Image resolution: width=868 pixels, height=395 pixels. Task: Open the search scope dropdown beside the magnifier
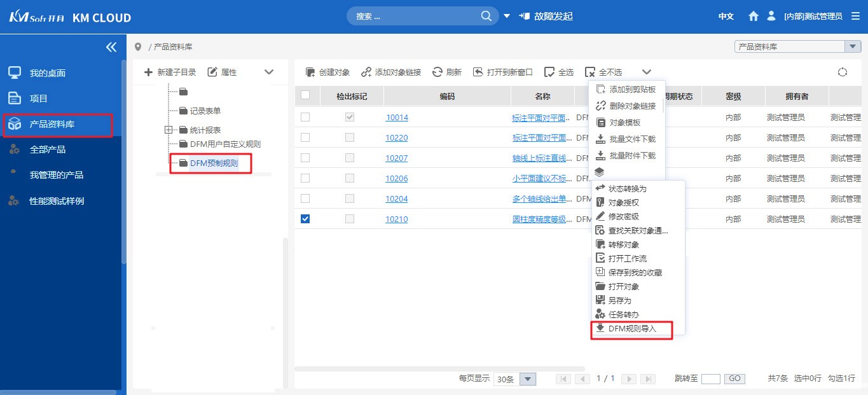(506, 15)
